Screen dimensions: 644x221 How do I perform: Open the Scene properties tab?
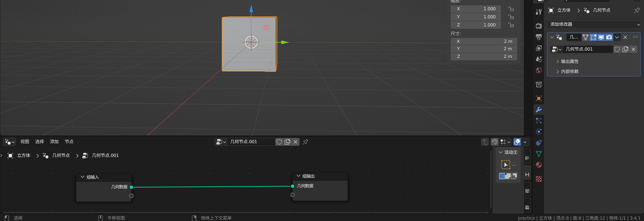tap(539, 59)
